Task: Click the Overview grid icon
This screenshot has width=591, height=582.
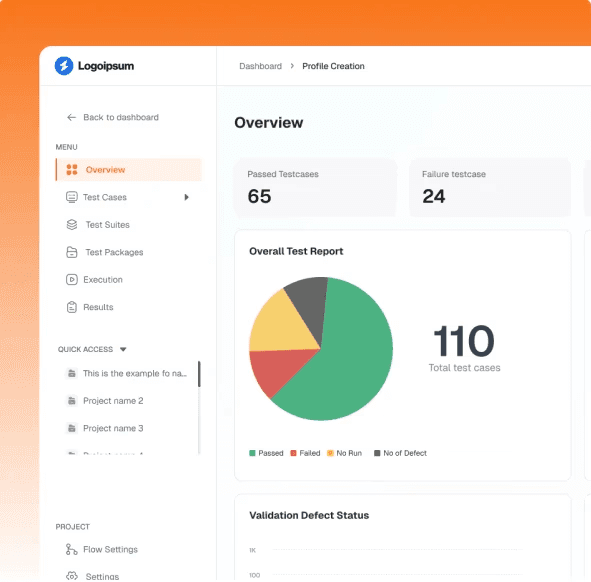Action: (x=72, y=170)
